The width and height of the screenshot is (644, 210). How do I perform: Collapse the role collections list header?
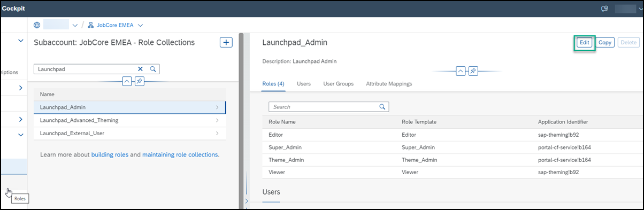pos(127,81)
